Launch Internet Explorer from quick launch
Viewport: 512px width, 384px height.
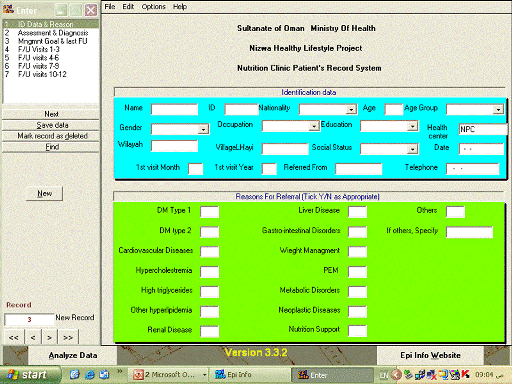click(90, 375)
